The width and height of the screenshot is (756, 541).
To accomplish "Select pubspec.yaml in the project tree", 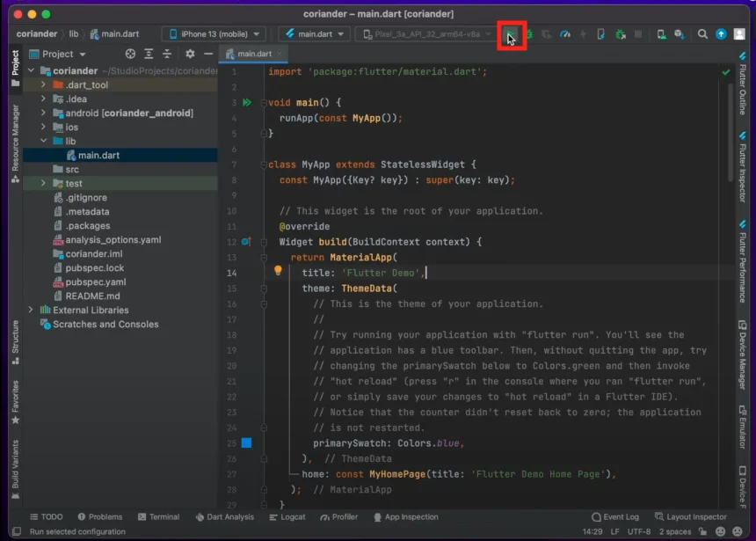I will [x=95, y=282].
